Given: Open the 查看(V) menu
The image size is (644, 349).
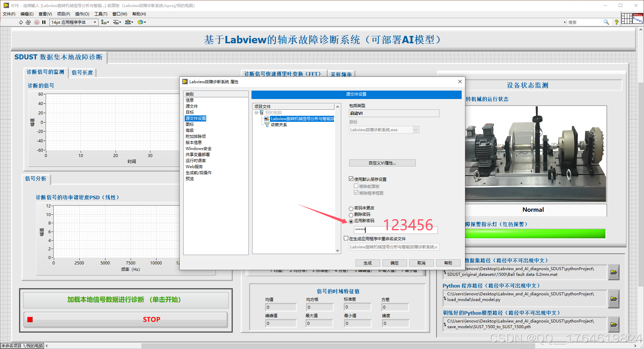Looking at the screenshot, I should click(45, 14).
